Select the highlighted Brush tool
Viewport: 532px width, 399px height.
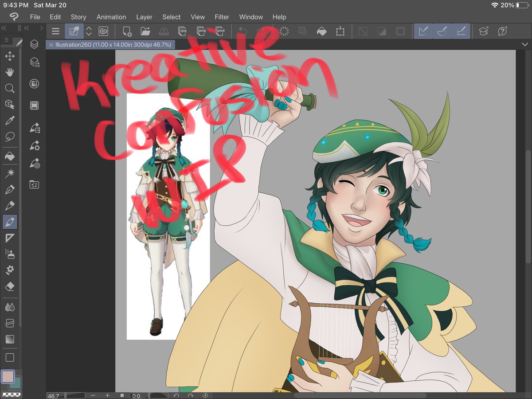[x=10, y=222]
